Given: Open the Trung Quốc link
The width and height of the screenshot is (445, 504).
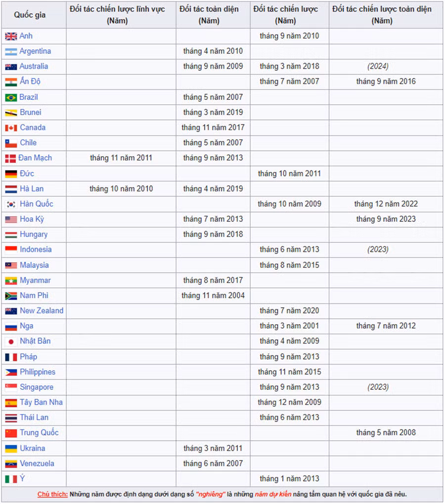Looking at the screenshot, I should pyautogui.click(x=39, y=433).
